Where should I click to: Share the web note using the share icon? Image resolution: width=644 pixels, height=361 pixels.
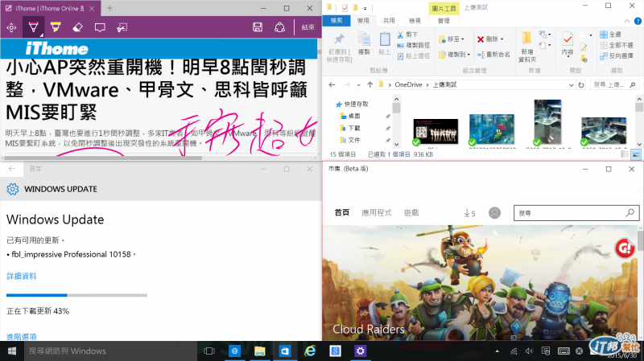point(279,27)
